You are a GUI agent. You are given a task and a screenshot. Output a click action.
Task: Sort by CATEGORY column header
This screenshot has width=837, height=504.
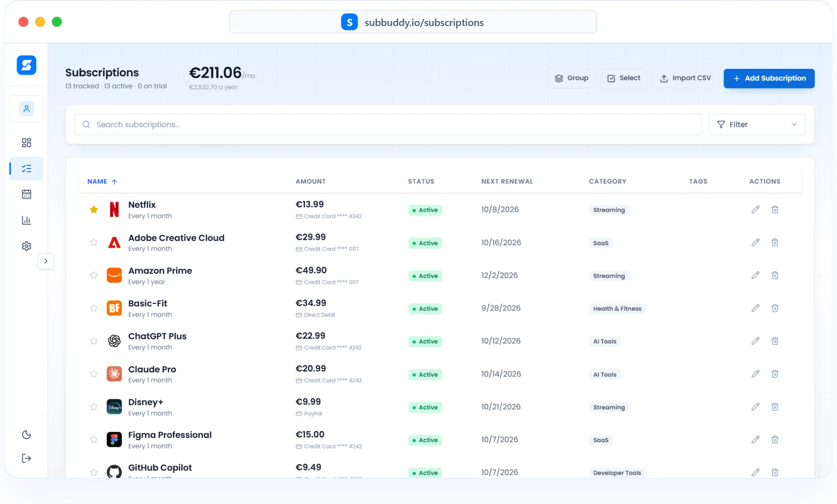point(607,181)
